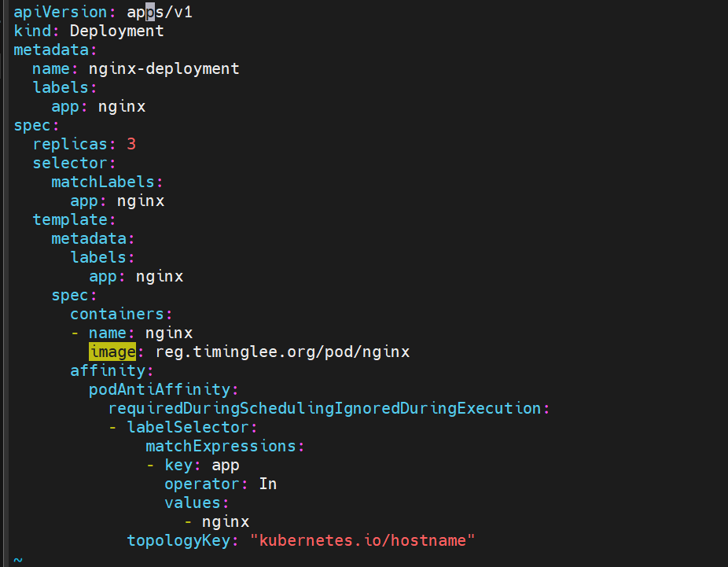Click the operator value 'In'
The image size is (728, 567).
pos(268,484)
